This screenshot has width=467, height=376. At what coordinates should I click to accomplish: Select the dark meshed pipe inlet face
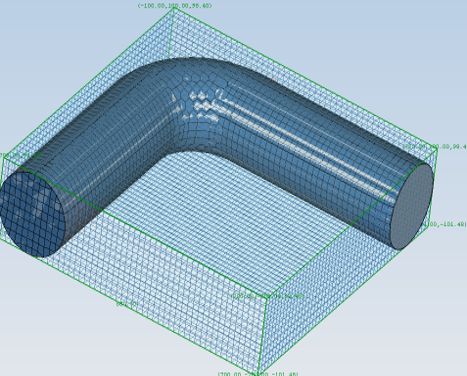pos(32,213)
